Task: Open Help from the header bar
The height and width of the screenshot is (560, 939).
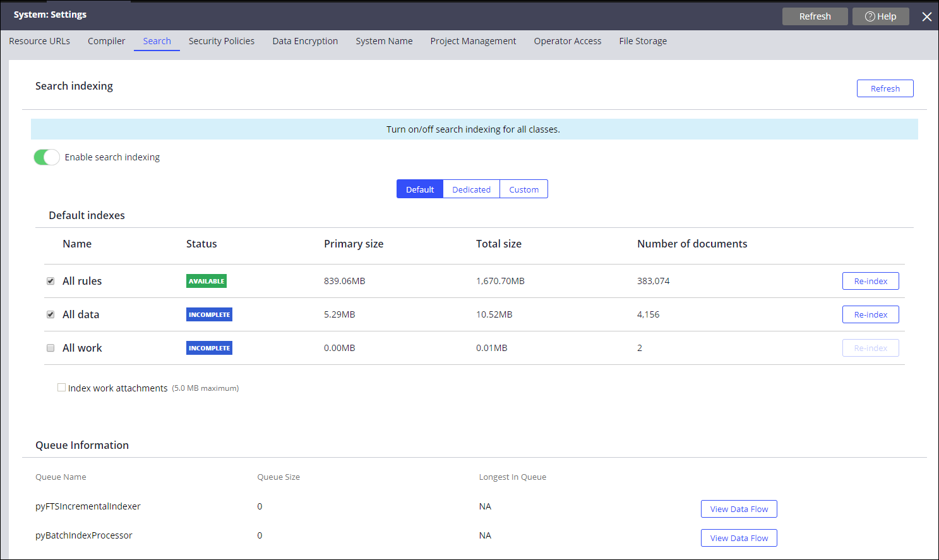Action: point(880,16)
